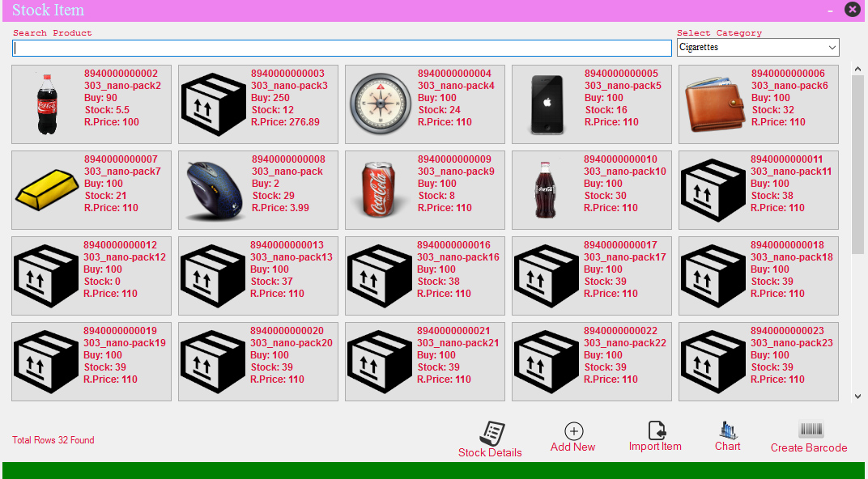Select the box icon of 303_nano-pack17

pos(547,276)
